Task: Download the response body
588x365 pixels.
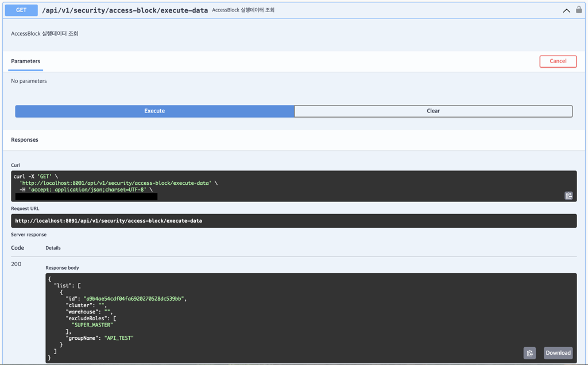Action: (x=558, y=353)
